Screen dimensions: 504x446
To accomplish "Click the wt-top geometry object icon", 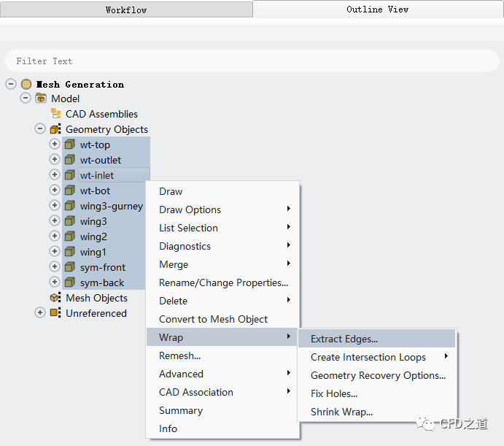I will pos(70,145).
